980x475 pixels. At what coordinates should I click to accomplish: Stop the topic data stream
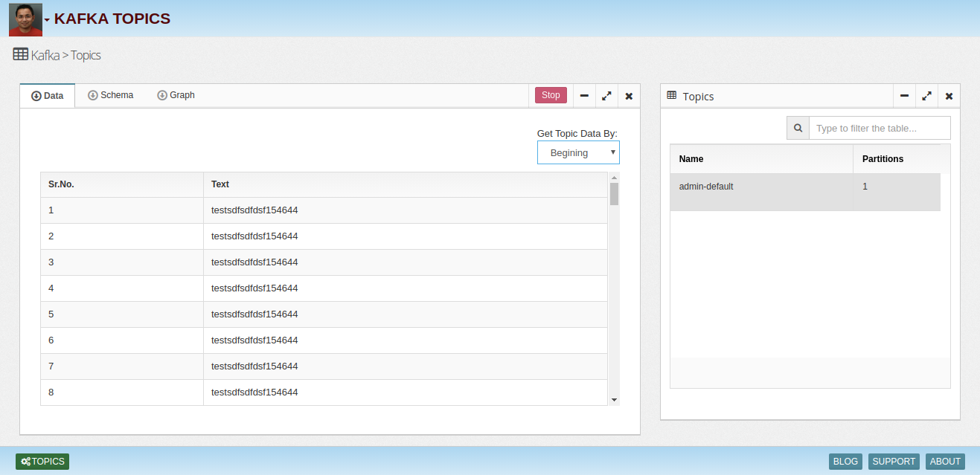[x=551, y=95]
